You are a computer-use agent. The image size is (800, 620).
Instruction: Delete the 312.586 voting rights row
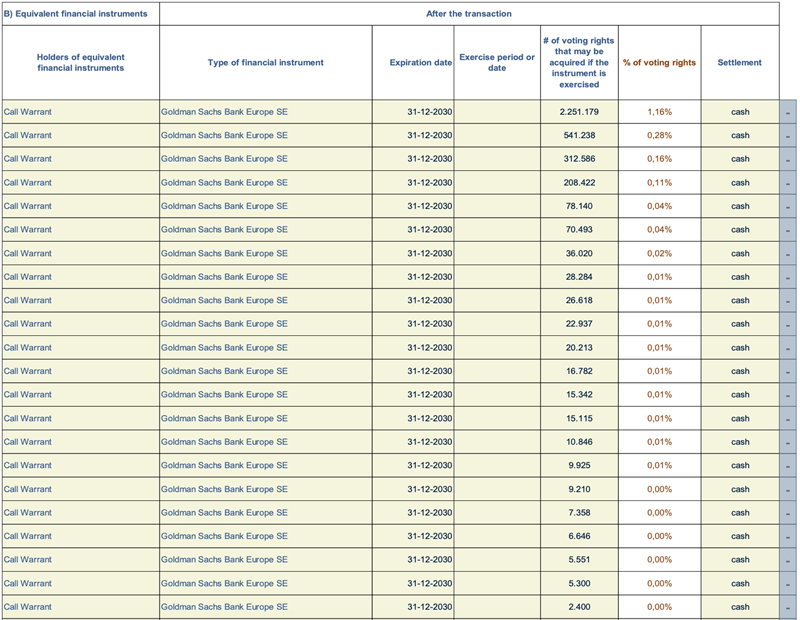point(788,159)
